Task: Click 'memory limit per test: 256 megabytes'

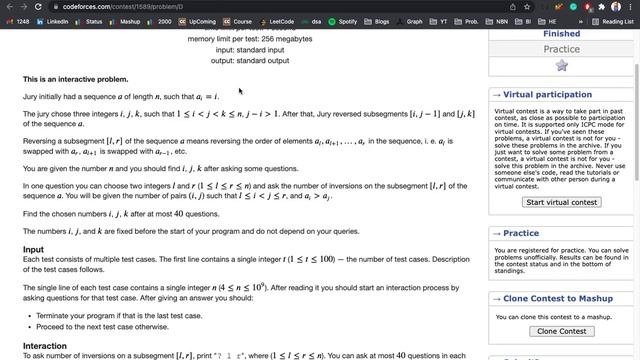Action: [x=250, y=39]
